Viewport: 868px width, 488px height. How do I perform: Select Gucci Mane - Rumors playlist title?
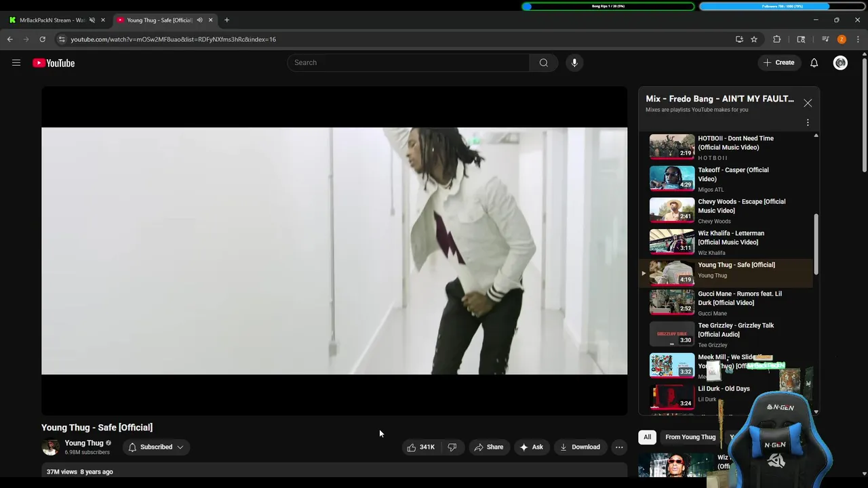tap(740, 298)
